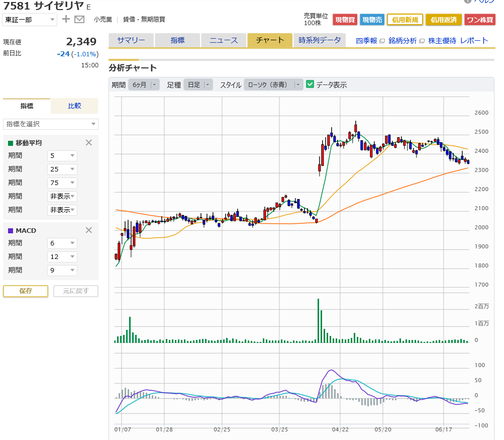The height and width of the screenshot is (440, 504).
Task: Open the 東証一部 market dropdown
Action: pos(30,20)
